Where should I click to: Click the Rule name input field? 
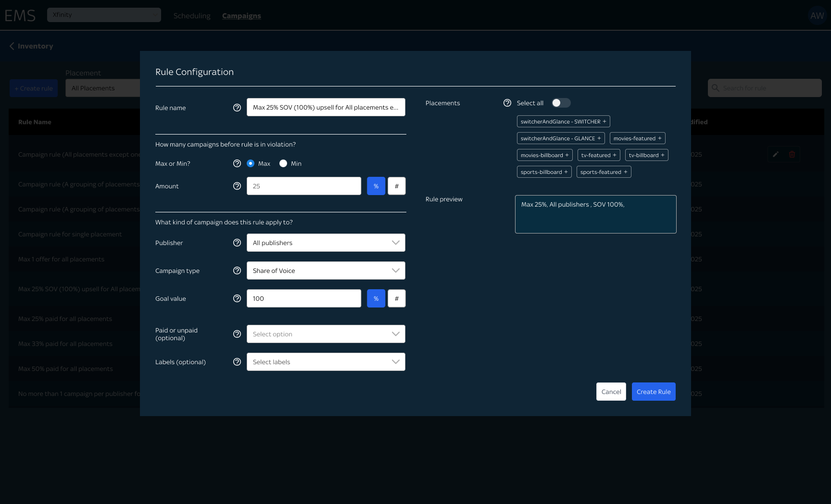click(326, 107)
